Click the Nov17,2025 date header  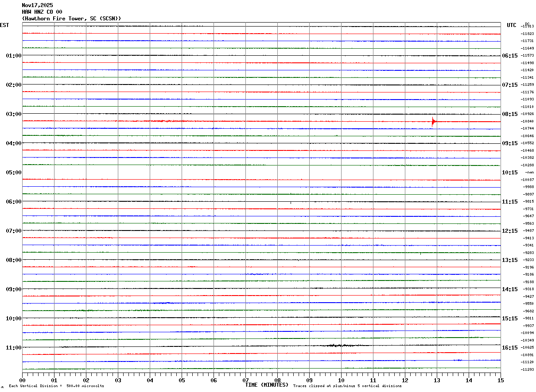coord(37,5)
